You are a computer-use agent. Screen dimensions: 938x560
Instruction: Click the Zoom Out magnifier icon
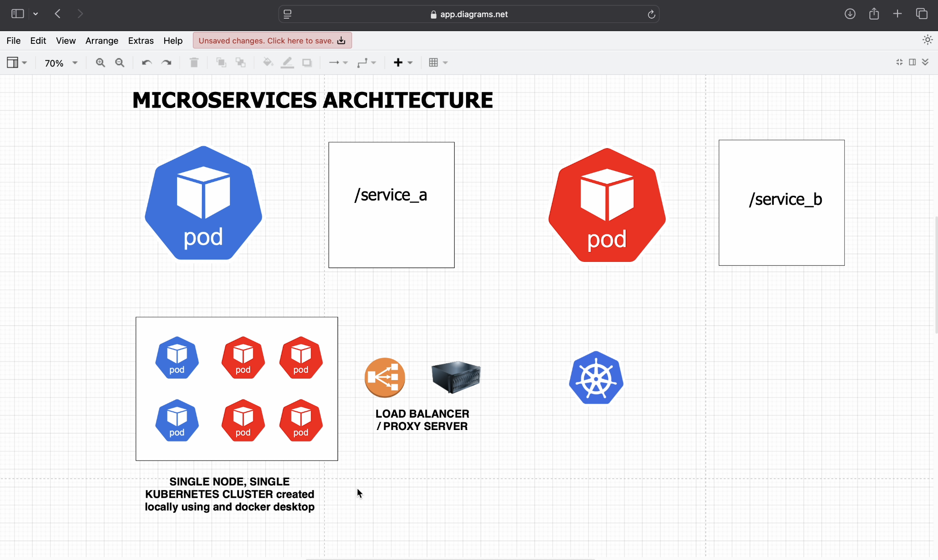pos(120,62)
